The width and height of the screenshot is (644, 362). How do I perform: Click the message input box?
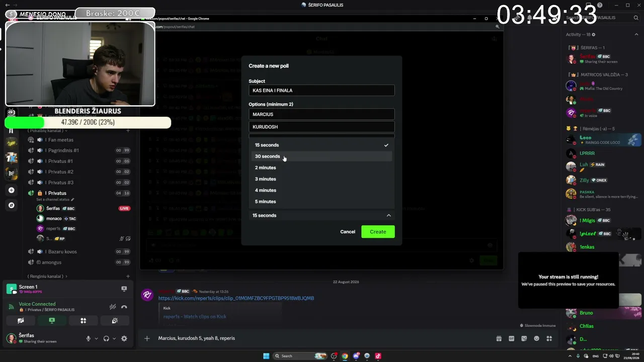(x=322, y=338)
